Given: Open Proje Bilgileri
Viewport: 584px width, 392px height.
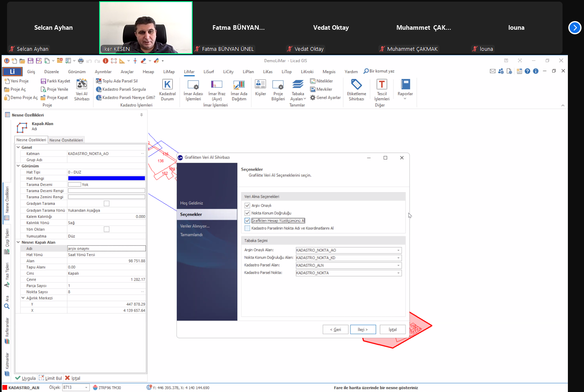Looking at the screenshot, I should tap(278, 90).
